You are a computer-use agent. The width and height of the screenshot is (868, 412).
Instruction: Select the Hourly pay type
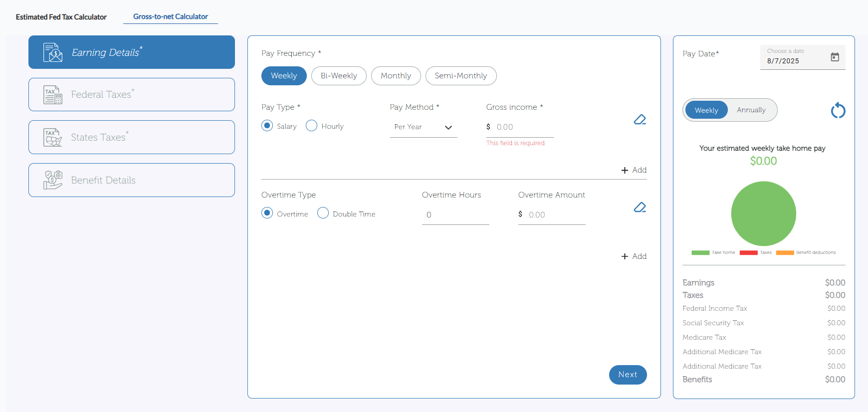312,126
